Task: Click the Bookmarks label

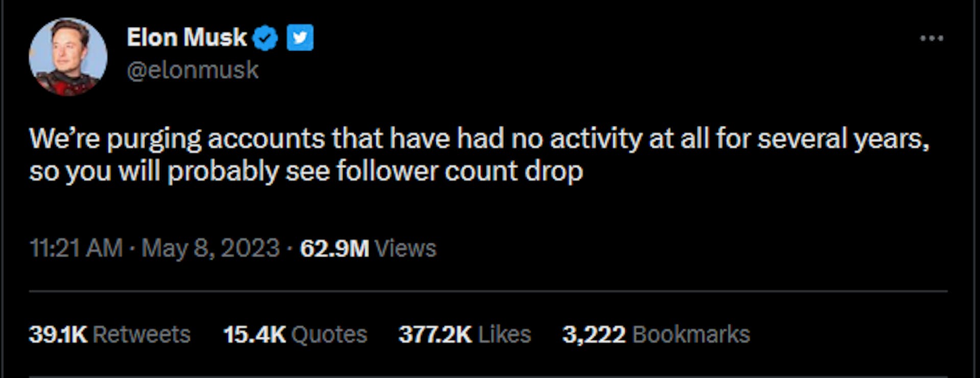Action: point(691,335)
